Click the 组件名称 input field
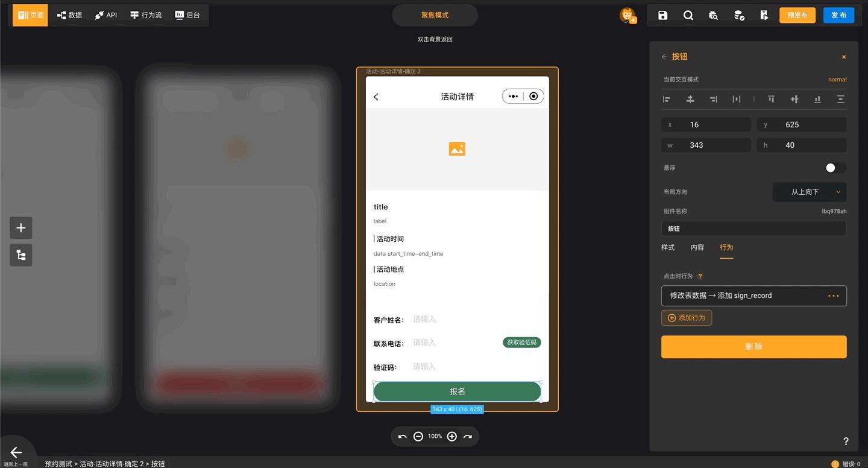Screen dimensions: 868x468 coord(754,229)
